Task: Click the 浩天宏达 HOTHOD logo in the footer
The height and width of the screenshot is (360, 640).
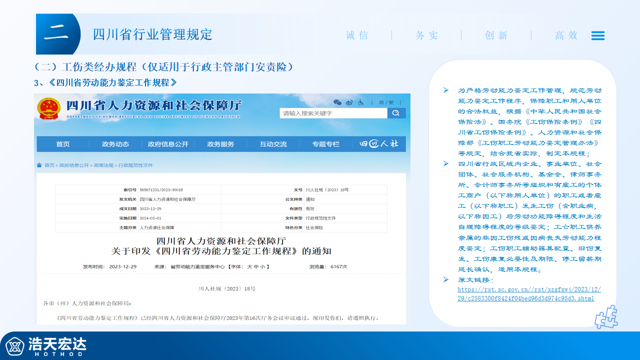Action: click(46, 346)
